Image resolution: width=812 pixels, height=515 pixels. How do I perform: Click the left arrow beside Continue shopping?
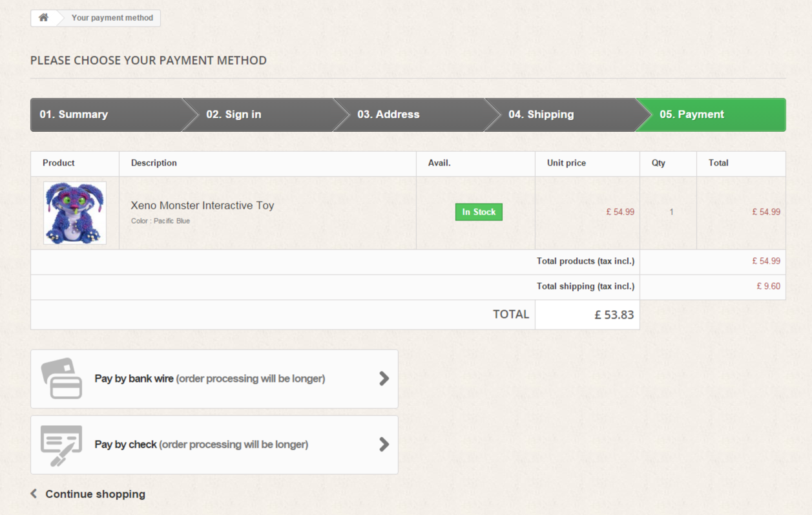[x=34, y=494]
